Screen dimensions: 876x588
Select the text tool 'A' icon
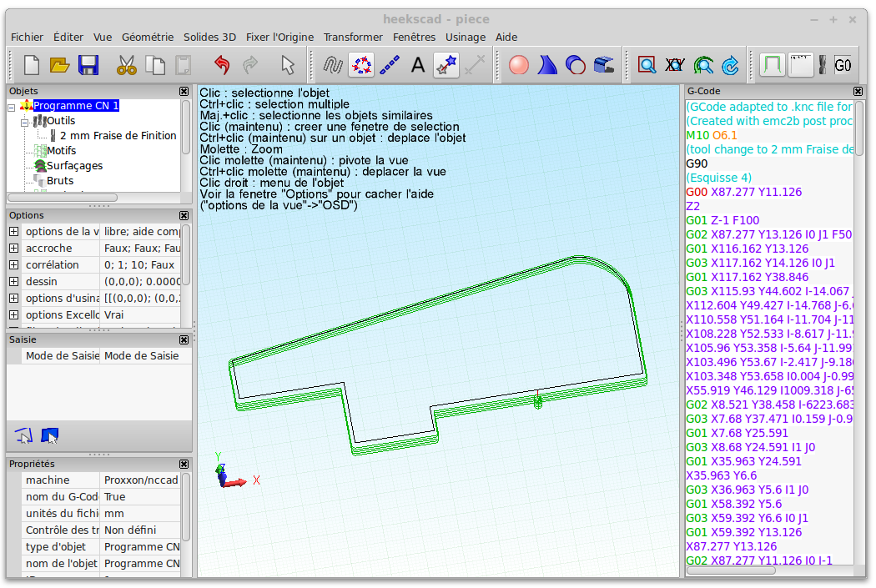[x=418, y=65]
